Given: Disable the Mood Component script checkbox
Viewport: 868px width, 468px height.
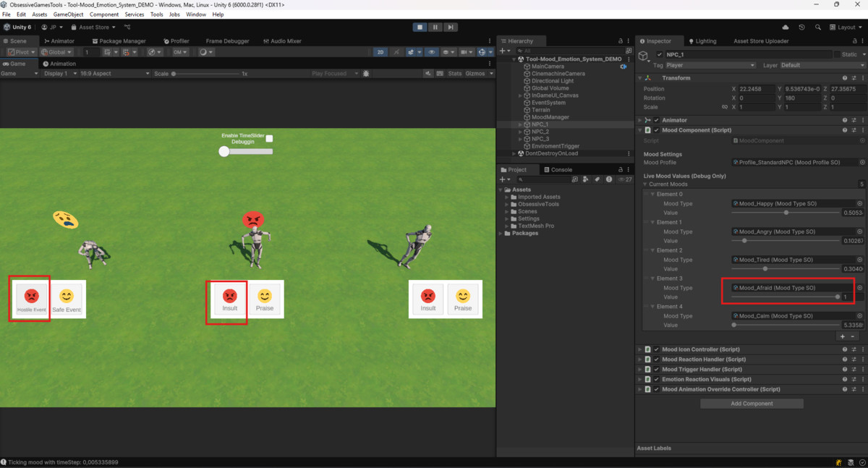Looking at the screenshot, I should [657, 130].
